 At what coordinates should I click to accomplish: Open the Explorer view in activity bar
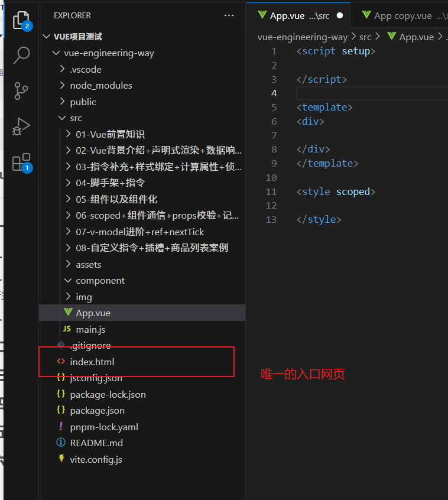point(21,20)
